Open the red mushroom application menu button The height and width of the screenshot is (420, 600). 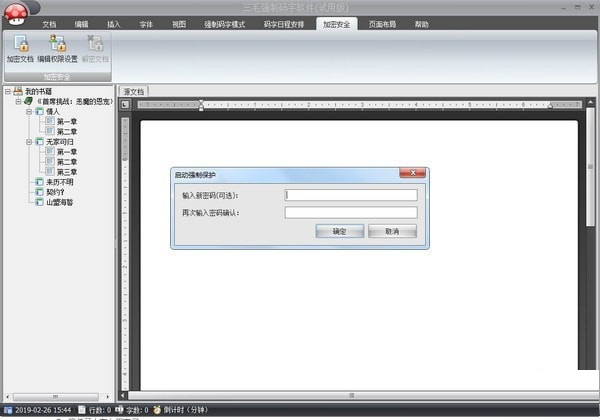(16, 14)
